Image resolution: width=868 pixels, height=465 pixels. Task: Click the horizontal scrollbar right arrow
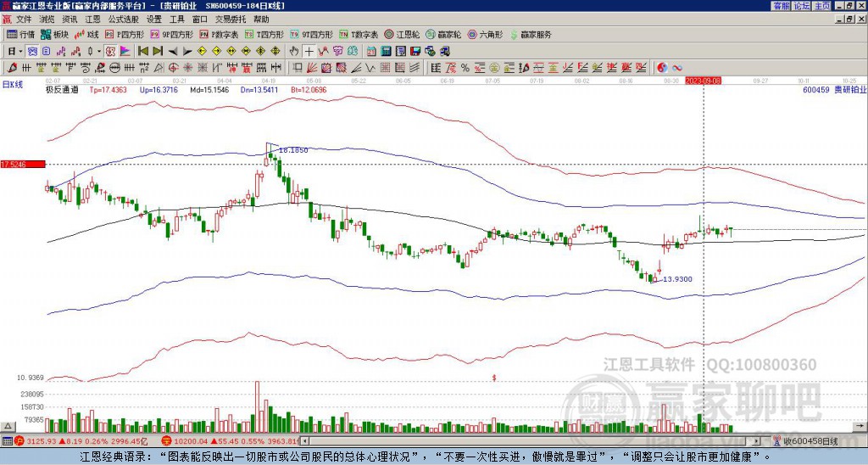757,442
